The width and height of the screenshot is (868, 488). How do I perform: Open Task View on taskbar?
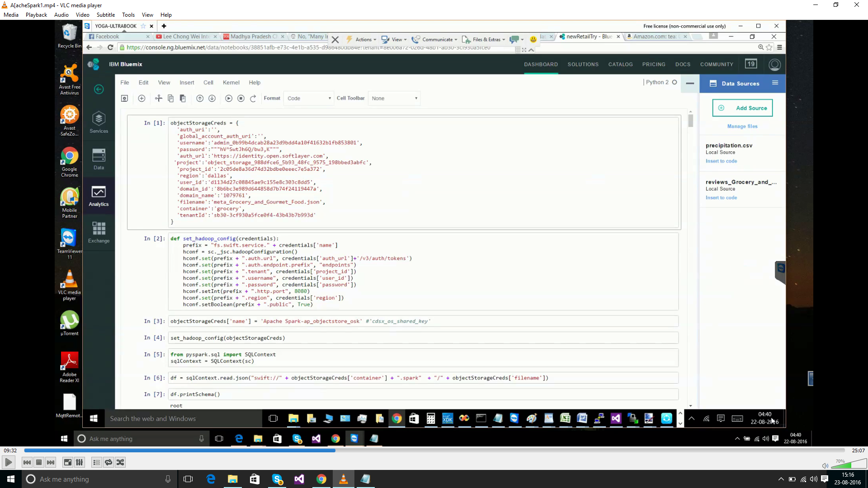coord(188,479)
